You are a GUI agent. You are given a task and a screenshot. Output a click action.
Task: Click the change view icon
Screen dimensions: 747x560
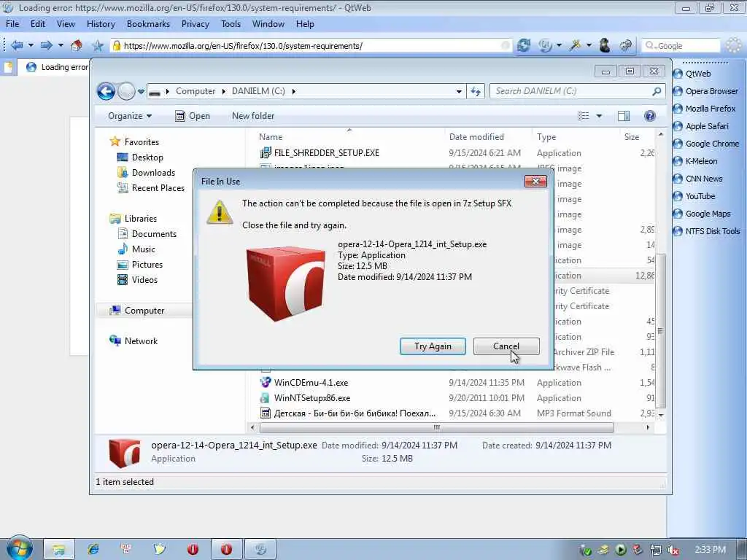pyautogui.click(x=584, y=116)
